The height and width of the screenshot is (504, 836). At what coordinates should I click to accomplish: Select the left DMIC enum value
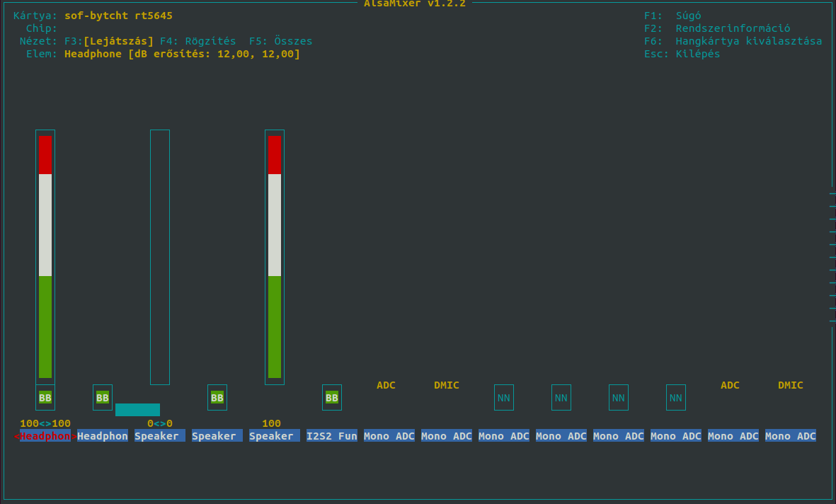coord(446,385)
